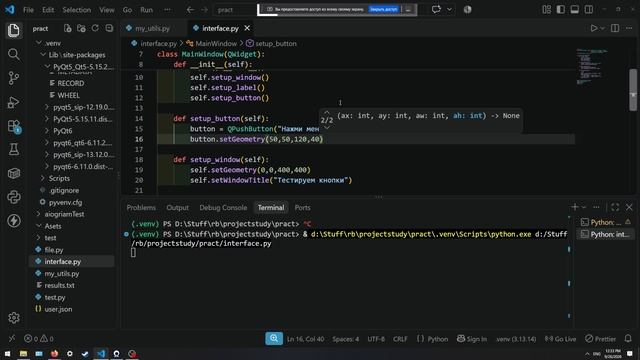Open the lightning bolt view in activity bar
Image resolution: width=640 pixels, height=360 pixels.
point(13,221)
